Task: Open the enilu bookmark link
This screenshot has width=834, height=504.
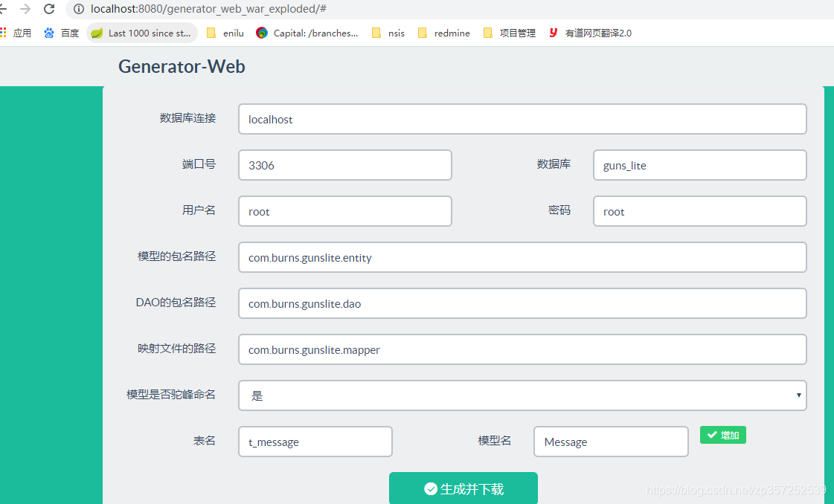Action: [x=230, y=33]
